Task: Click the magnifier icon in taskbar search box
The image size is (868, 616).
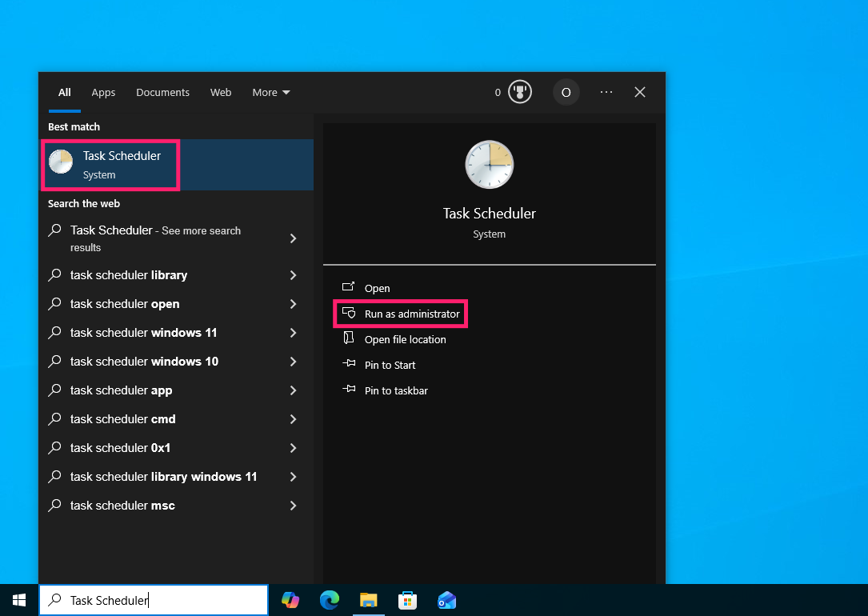Action: click(55, 600)
